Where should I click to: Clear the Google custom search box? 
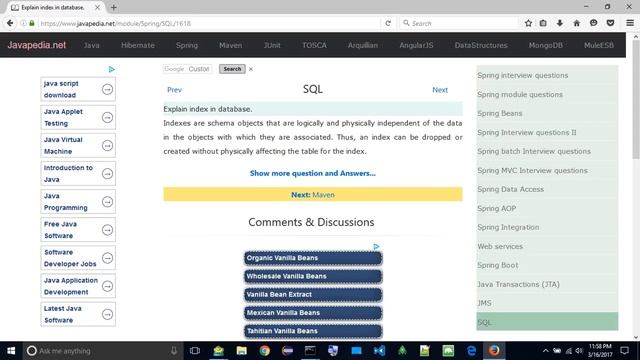tap(251, 69)
